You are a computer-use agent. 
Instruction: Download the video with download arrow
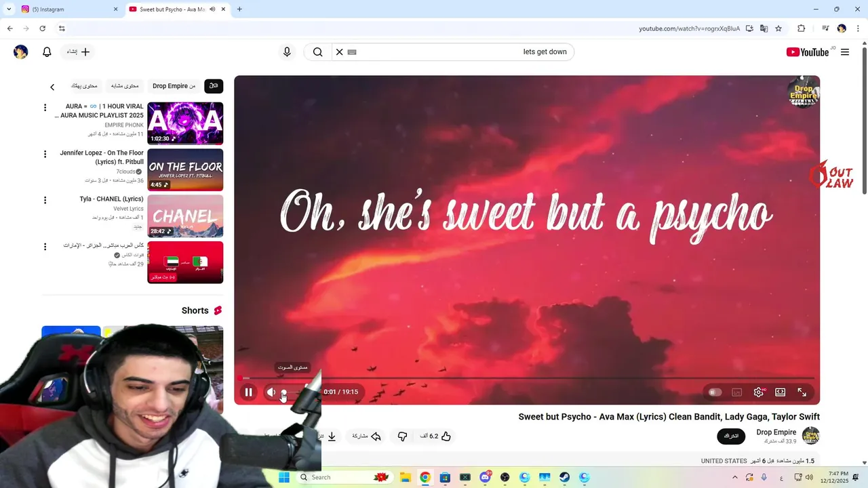pyautogui.click(x=332, y=436)
